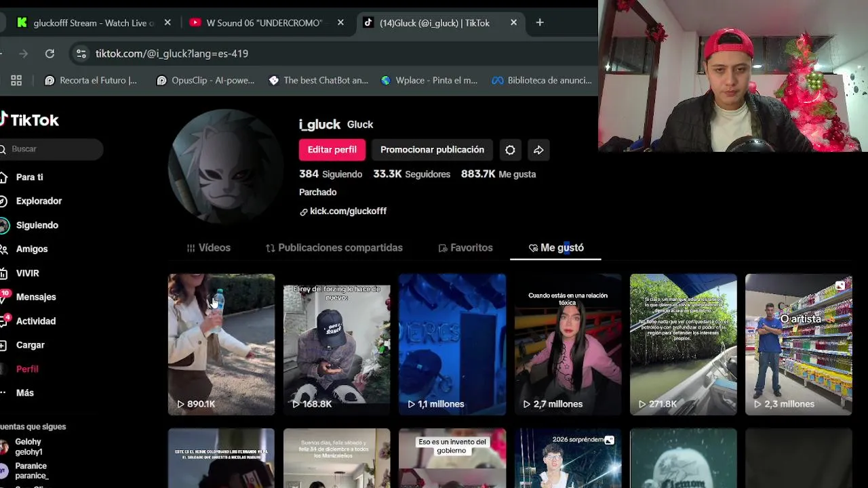Close the W Sound 06 tab

click(340, 22)
